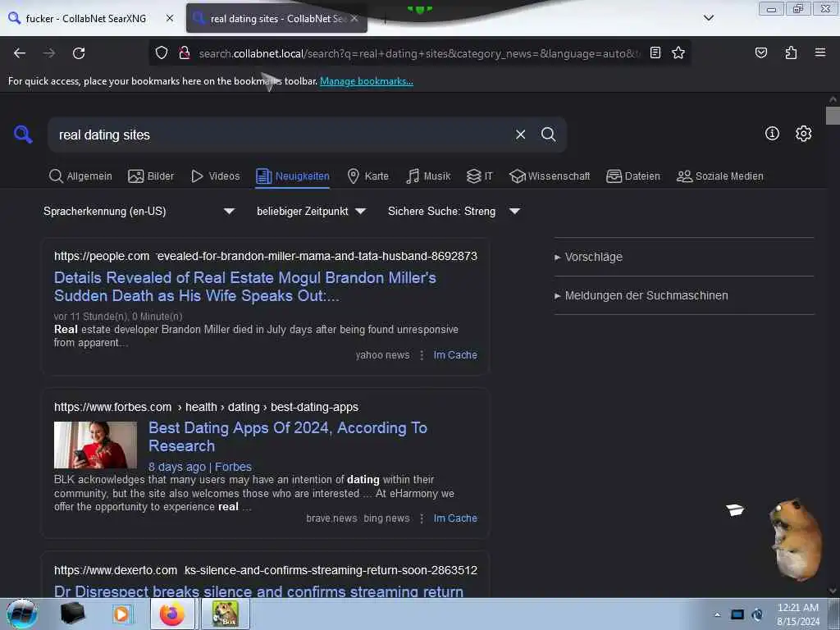Open the beliebiger Zeitpunkt time dropdown
This screenshot has height=630, width=840.
tap(311, 211)
